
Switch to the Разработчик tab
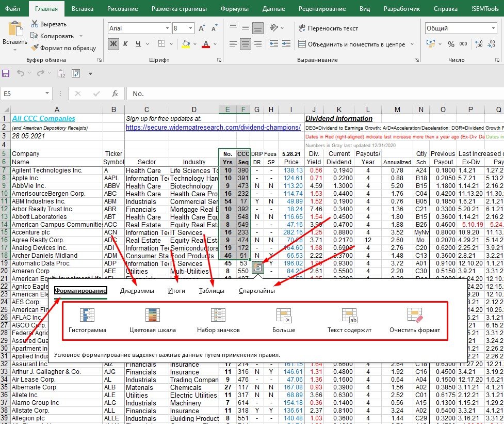point(402,9)
